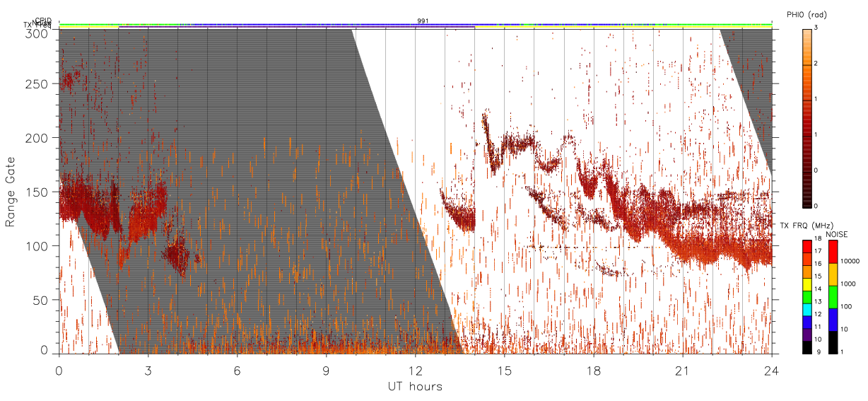
Task: Click x-axis tick label '24'
Action: [x=772, y=370]
